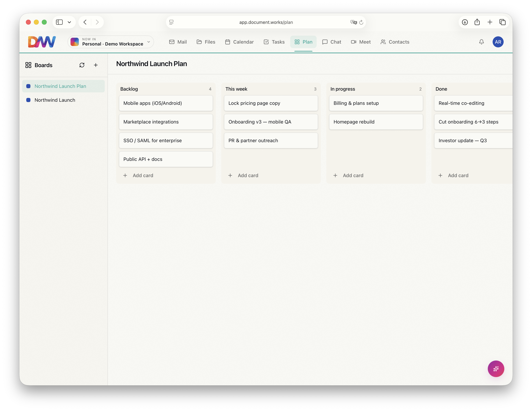The image size is (532, 411).
Task: Expand the Demo Workspace switcher
Action: pyautogui.click(x=111, y=42)
